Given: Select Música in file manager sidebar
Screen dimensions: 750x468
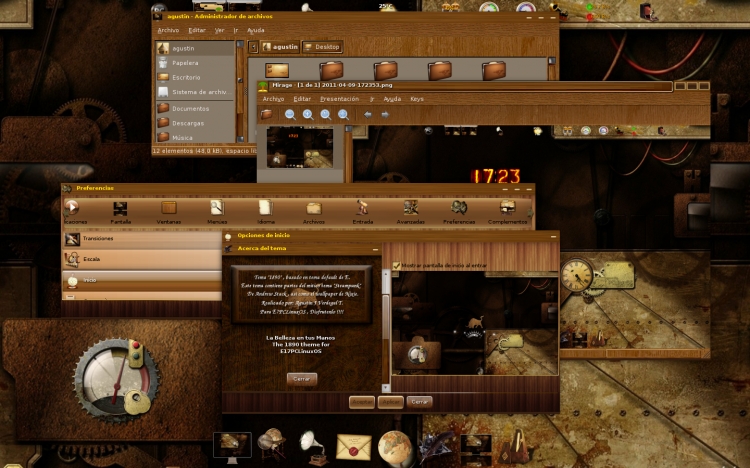Looking at the screenshot, I should [195, 137].
